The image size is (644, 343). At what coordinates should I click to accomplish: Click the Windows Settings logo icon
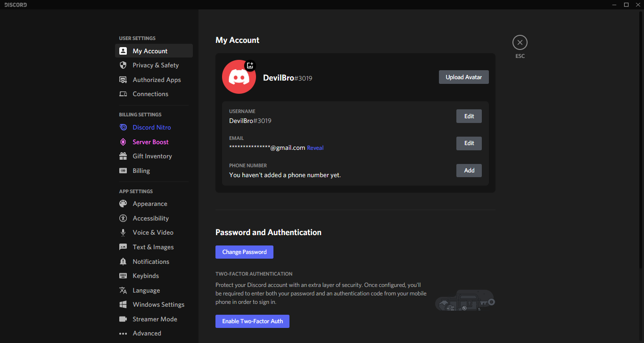pos(123,304)
